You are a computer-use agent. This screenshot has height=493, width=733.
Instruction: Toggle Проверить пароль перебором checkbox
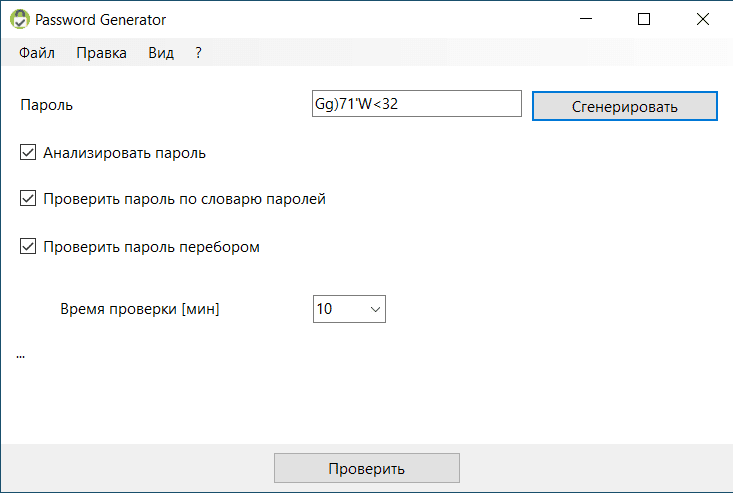click(x=28, y=246)
